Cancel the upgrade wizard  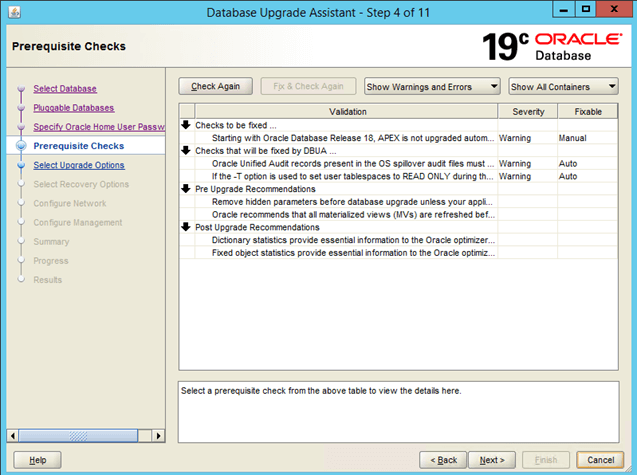(600, 460)
